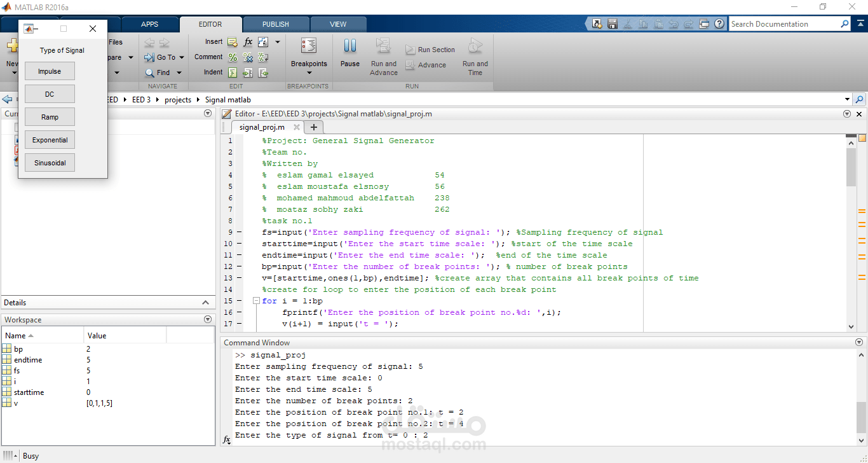Close the signal_proj.m editor tab
868x463 pixels.
(297, 127)
